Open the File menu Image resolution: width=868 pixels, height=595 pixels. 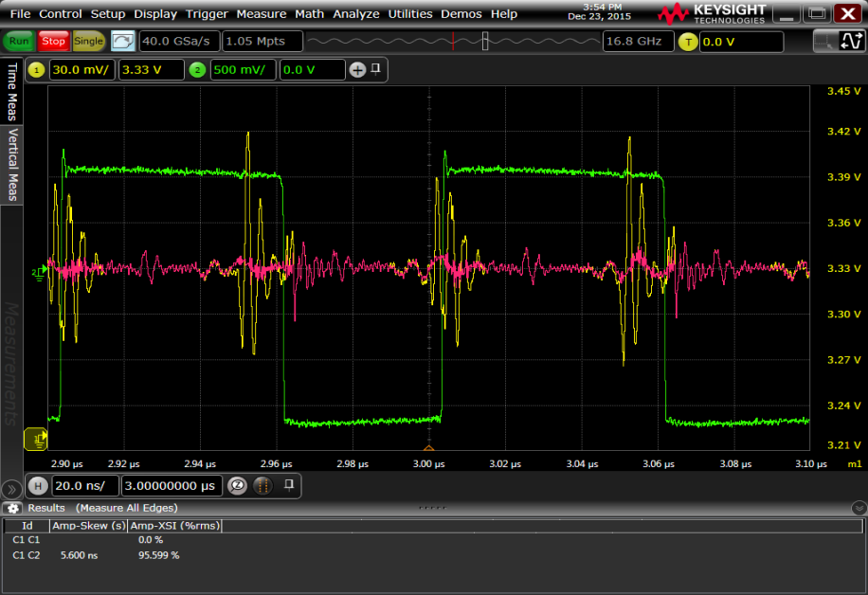pyautogui.click(x=20, y=14)
